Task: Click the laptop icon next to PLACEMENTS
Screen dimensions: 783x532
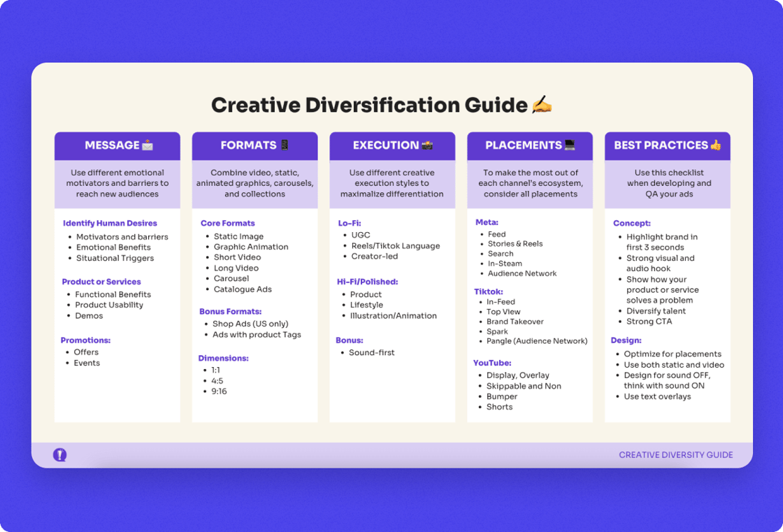Action: click(570, 145)
